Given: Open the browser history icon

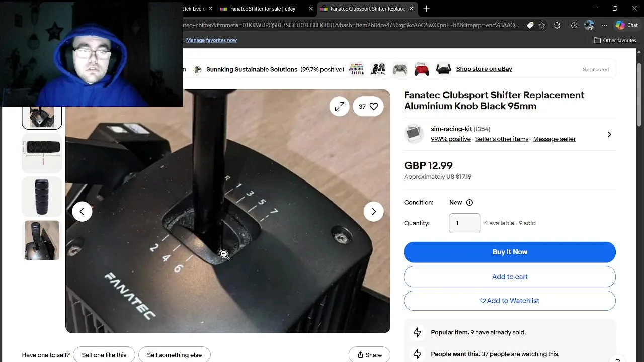Looking at the screenshot, I should click(x=574, y=25).
